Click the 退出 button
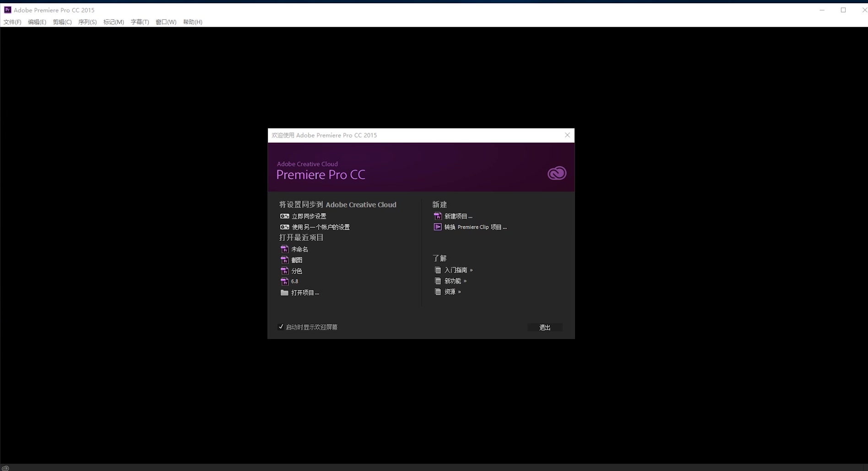The image size is (868, 471). [545, 328]
